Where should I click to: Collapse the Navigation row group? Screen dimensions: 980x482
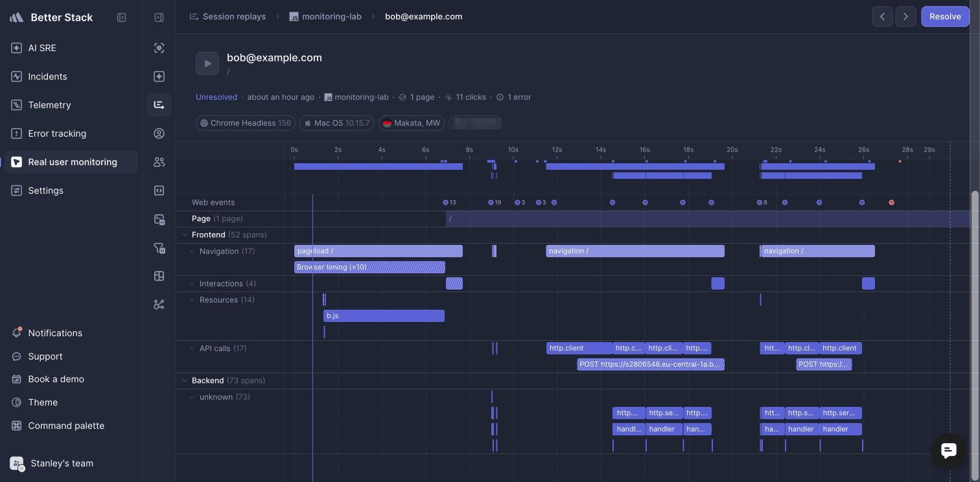pos(192,251)
